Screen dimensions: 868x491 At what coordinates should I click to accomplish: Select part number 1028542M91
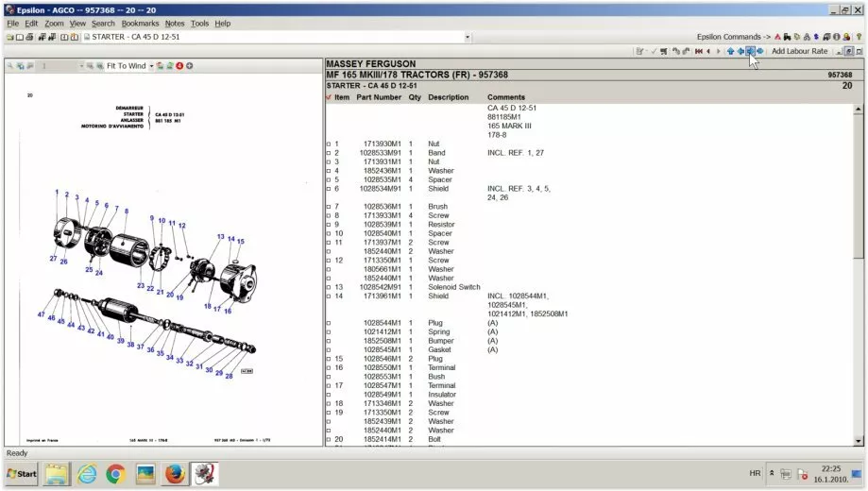381,287
